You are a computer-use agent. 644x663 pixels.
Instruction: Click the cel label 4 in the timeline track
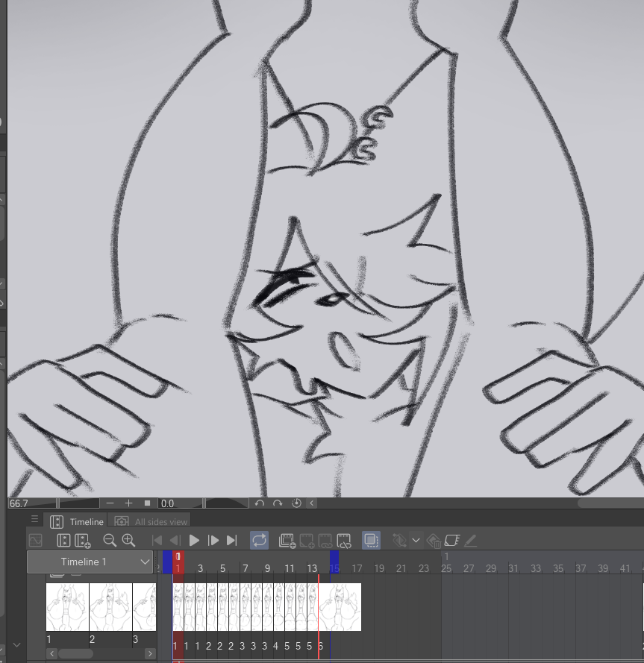tap(275, 646)
